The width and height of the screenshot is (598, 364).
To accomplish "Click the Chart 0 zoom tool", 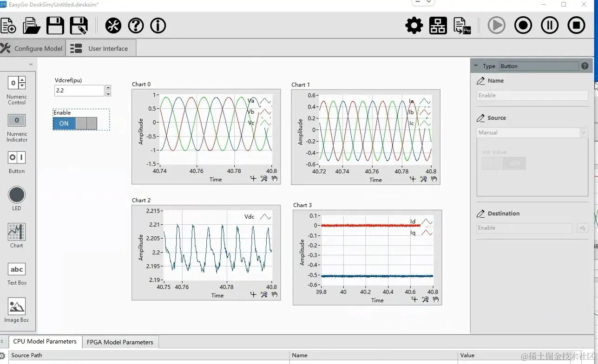I will 264,178.
